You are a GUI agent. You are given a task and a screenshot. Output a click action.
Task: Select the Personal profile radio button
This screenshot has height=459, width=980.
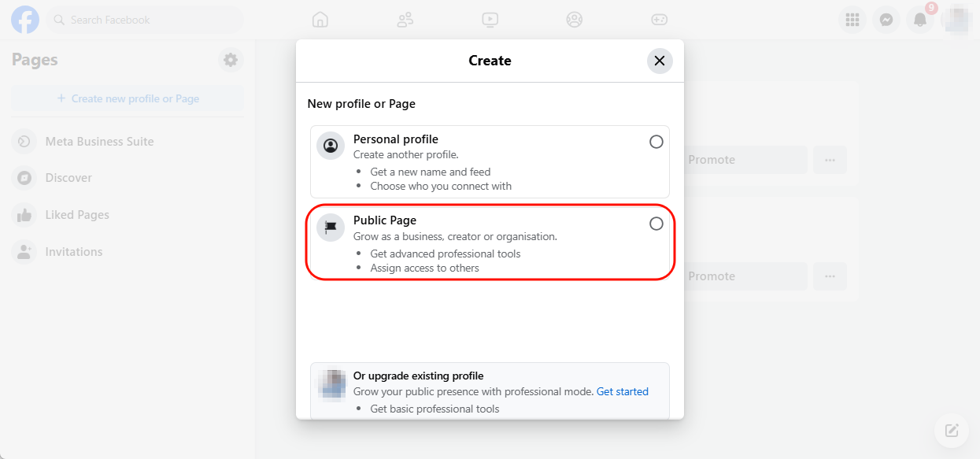pyautogui.click(x=656, y=142)
